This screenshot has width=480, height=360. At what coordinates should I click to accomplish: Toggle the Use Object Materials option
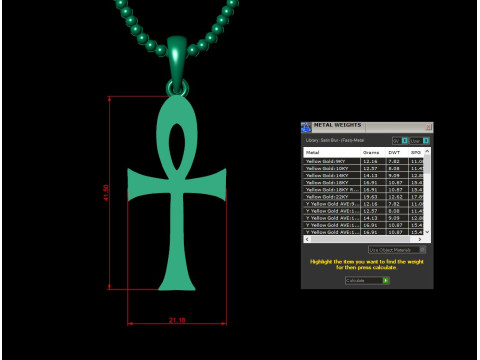pyautogui.click(x=397, y=250)
